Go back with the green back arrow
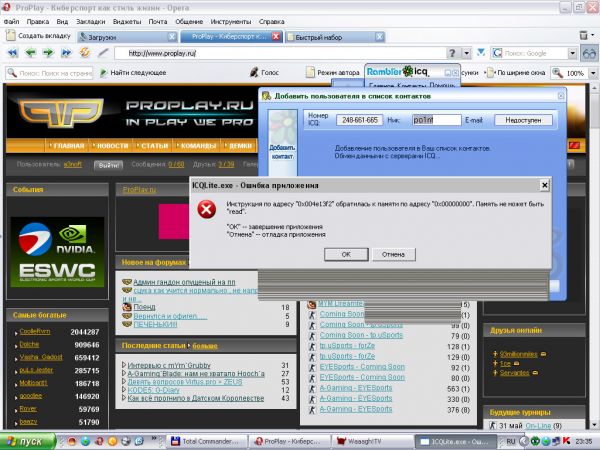 pos(30,53)
